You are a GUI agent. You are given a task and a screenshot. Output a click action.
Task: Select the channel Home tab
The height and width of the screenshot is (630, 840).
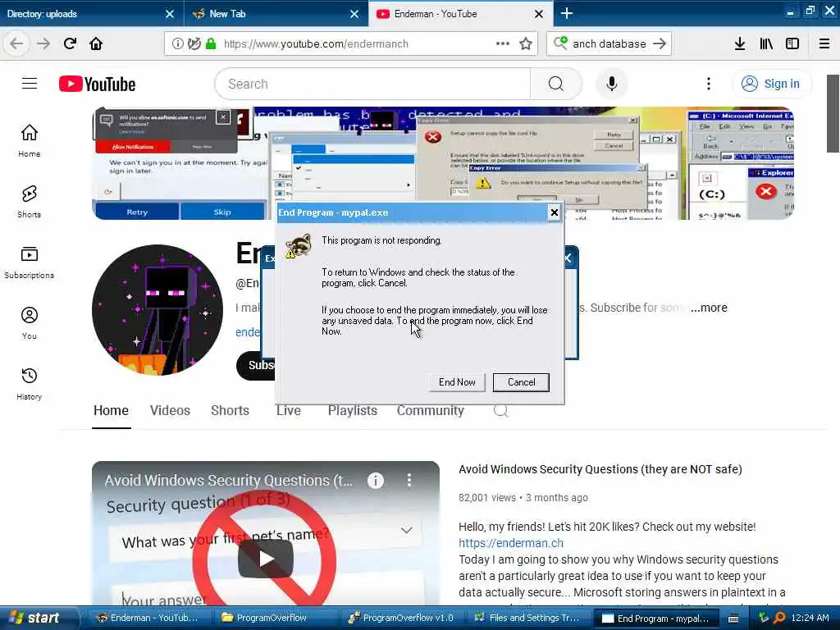pyautogui.click(x=111, y=410)
